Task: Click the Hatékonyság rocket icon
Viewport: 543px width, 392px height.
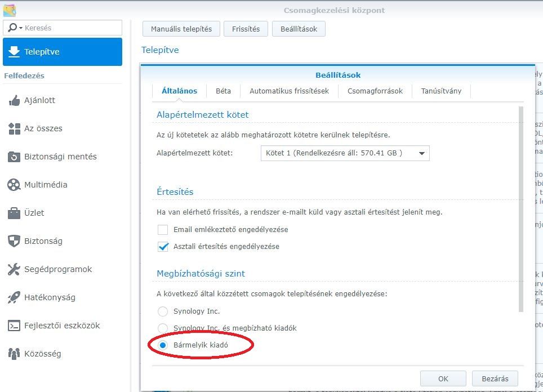Action: [x=14, y=297]
